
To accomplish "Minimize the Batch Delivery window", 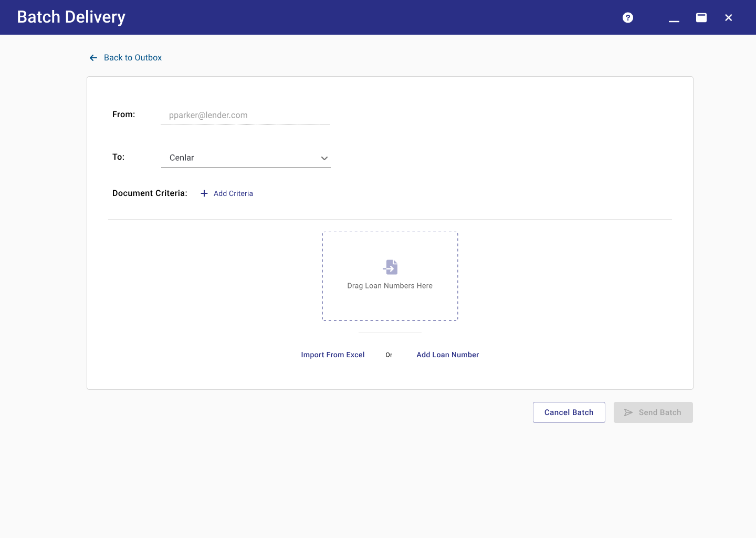I will click(x=674, y=21).
